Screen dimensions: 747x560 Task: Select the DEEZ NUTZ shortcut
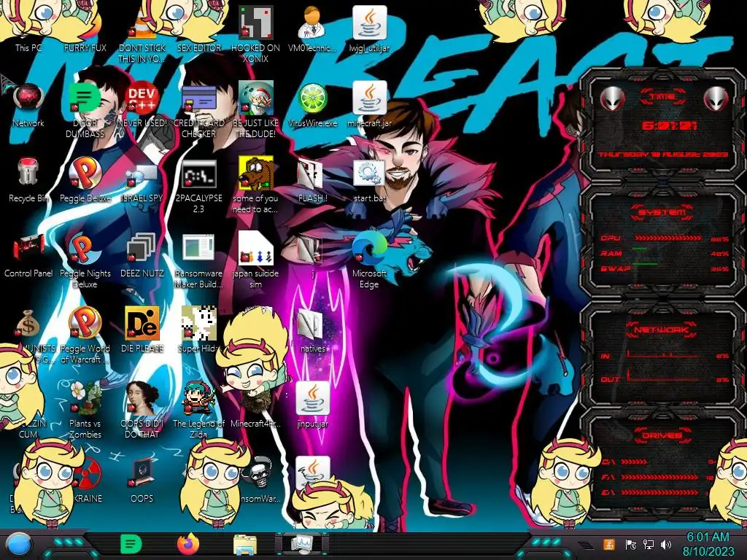tap(142, 255)
